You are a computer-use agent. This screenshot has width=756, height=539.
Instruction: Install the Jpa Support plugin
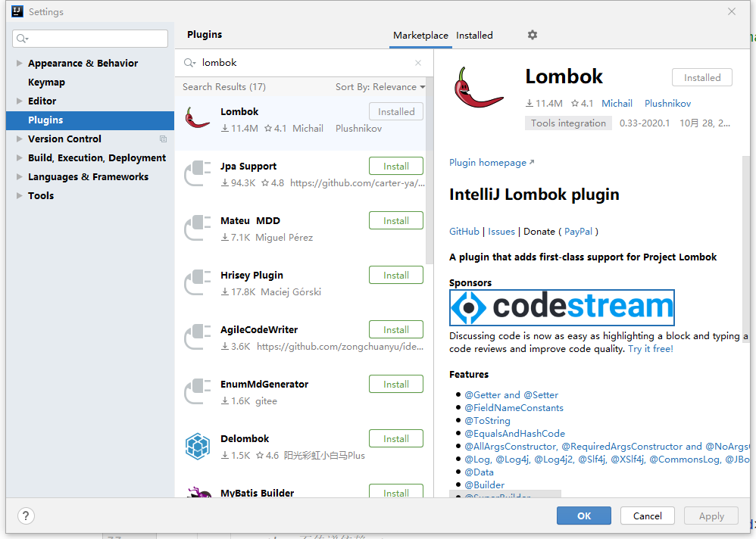click(396, 167)
